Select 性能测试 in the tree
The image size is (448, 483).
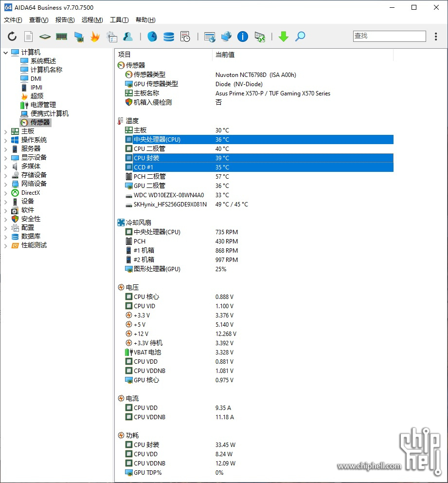tap(34, 245)
